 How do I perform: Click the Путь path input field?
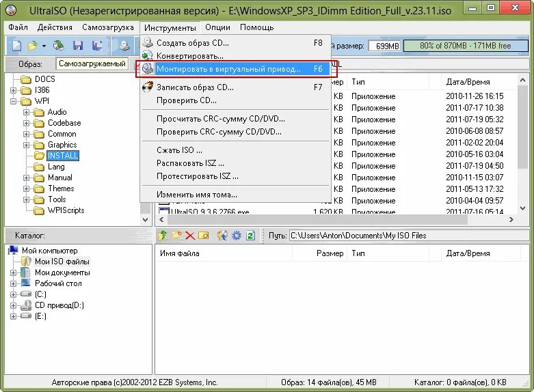pyautogui.click(x=409, y=236)
